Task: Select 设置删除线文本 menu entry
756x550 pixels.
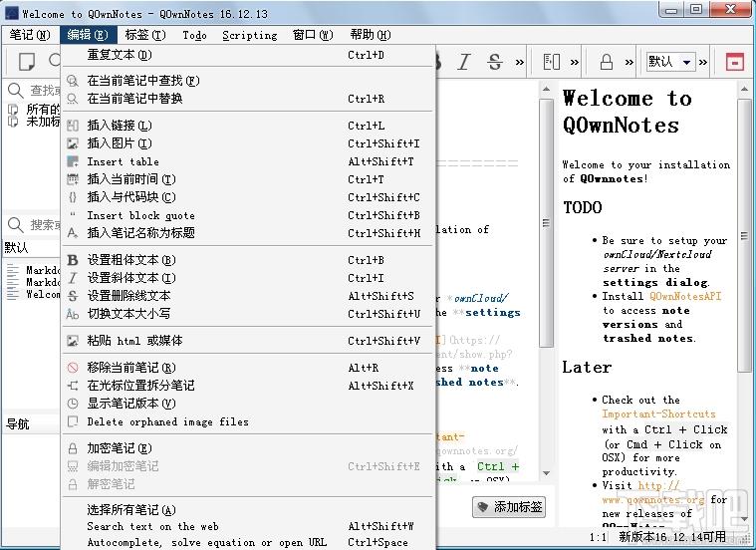Action: pyautogui.click(x=248, y=296)
